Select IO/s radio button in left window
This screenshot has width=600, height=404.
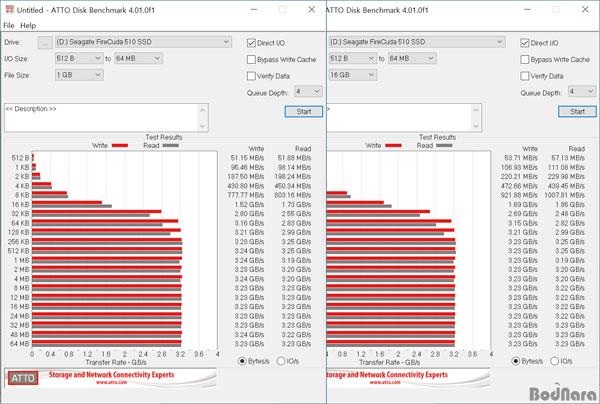click(x=281, y=361)
